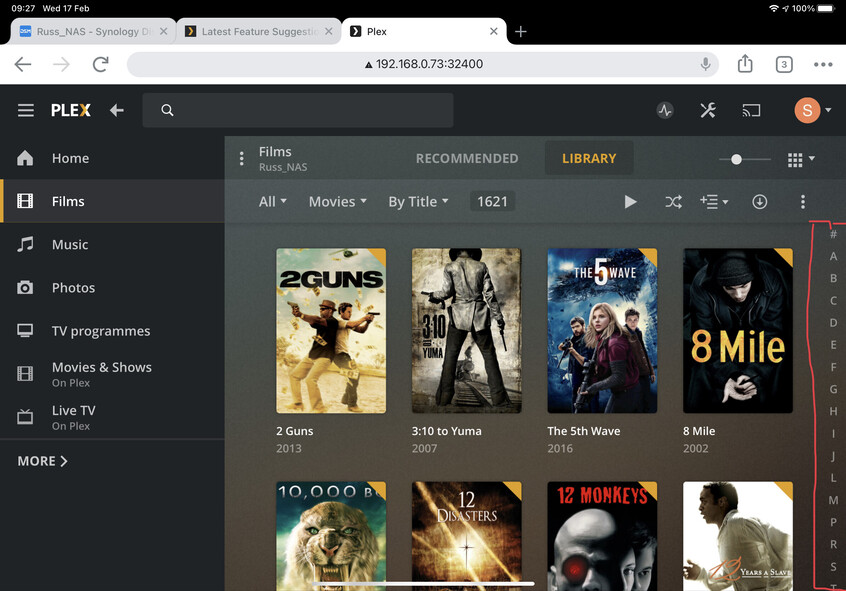The height and width of the screenshot is (591, 846).
Task: Open the Films library options dots
Action: pos(241,159)
